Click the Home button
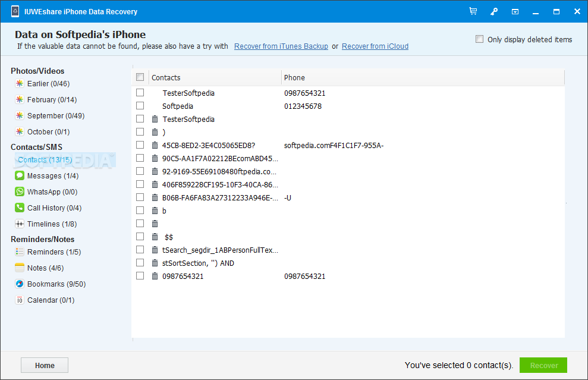588x380 pixels. [x=45, y=365]
